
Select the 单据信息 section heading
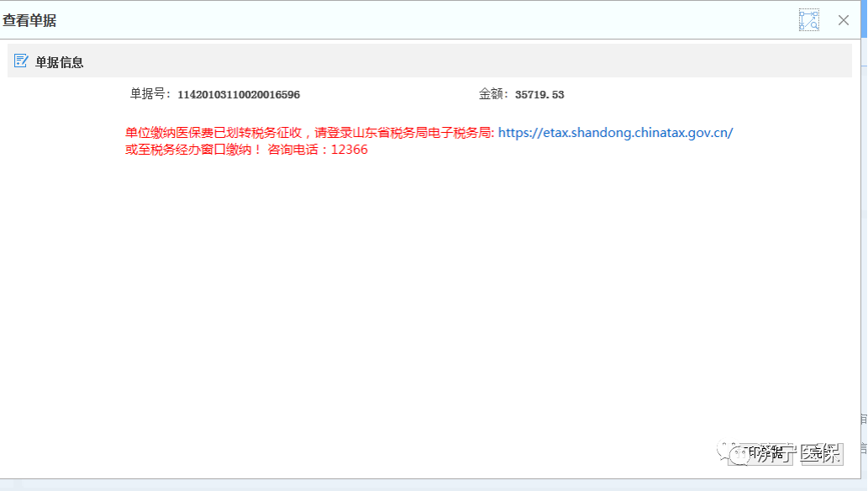59,62
